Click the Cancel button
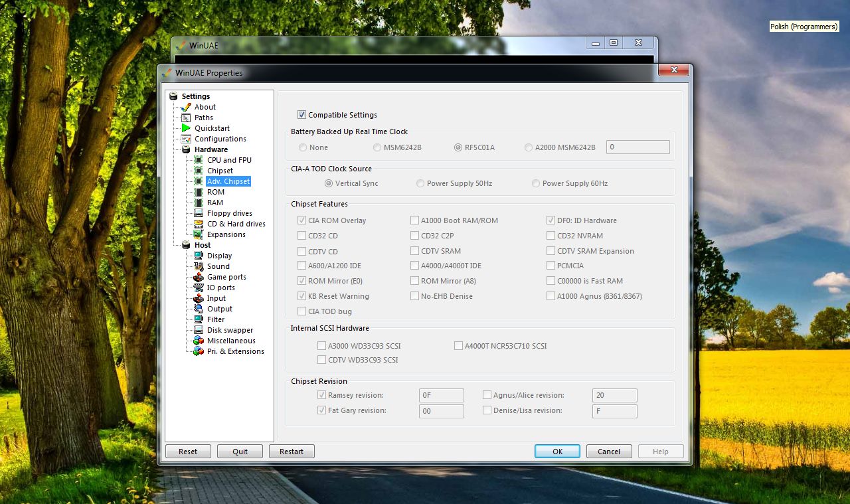Image resolution: width=850 pixels, height=504 pixels. pos(609,452)
